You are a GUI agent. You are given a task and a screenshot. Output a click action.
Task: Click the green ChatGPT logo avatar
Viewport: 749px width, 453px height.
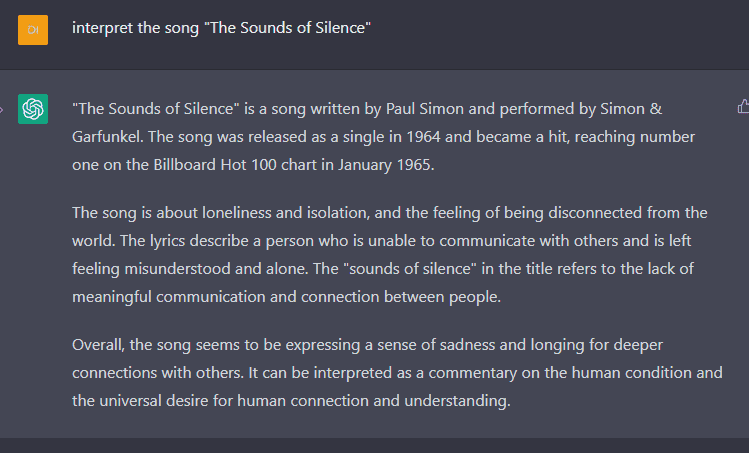33,108
